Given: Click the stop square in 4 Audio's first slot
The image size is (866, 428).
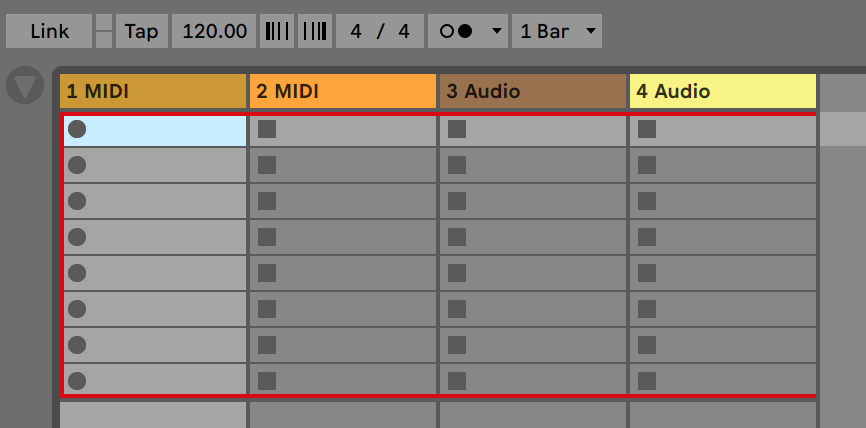Looking at the screenshot, I should 647,129.
